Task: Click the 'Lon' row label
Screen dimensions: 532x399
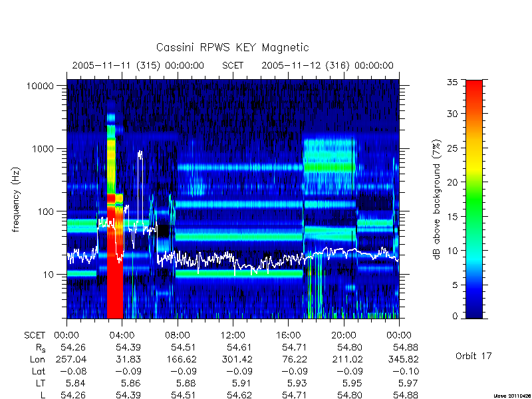Action: click(37, 359)
